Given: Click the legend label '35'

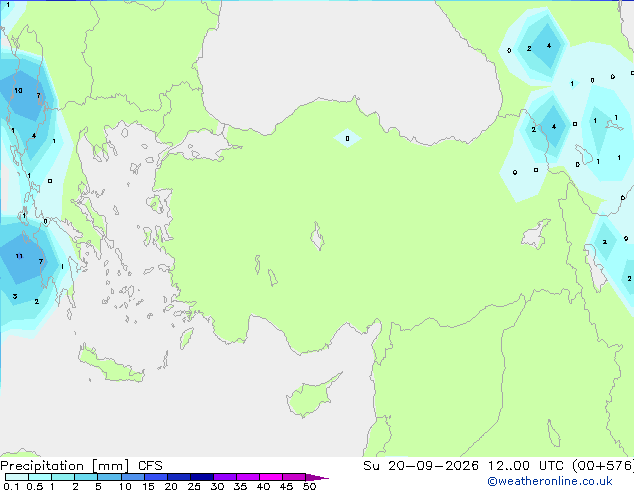Looking at the screenshot, I should (x=240, y=486).
